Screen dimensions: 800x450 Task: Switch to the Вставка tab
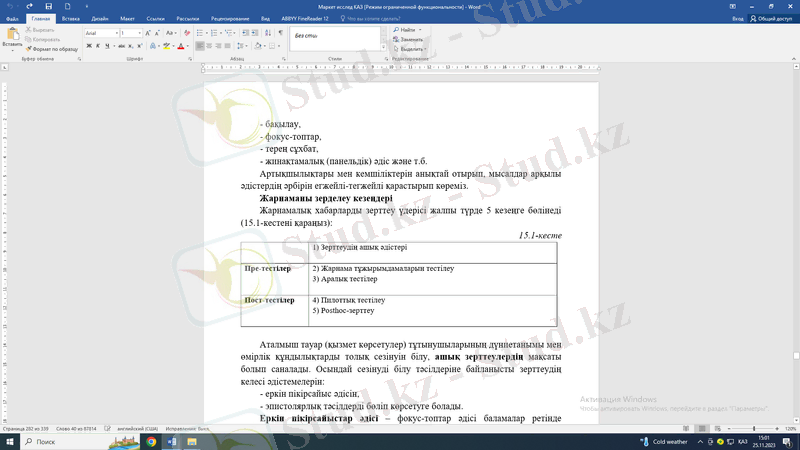pyautogui.click(x=70, y=19)
